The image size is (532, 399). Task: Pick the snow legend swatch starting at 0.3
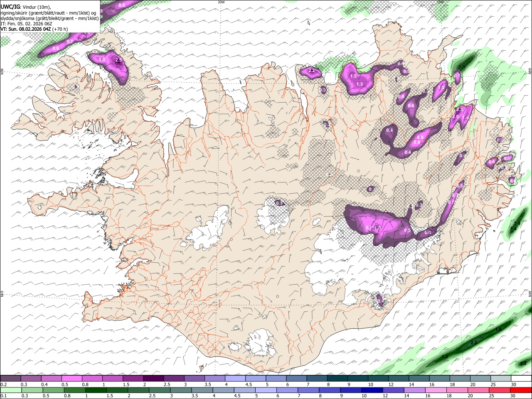31,378
